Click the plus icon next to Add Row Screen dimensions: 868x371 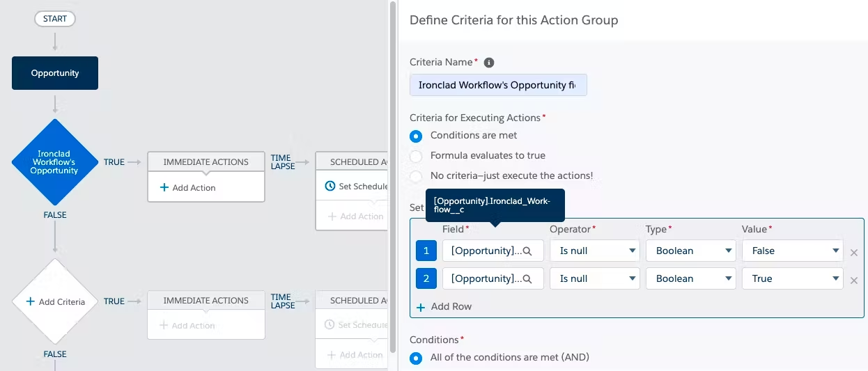(421, 307)
